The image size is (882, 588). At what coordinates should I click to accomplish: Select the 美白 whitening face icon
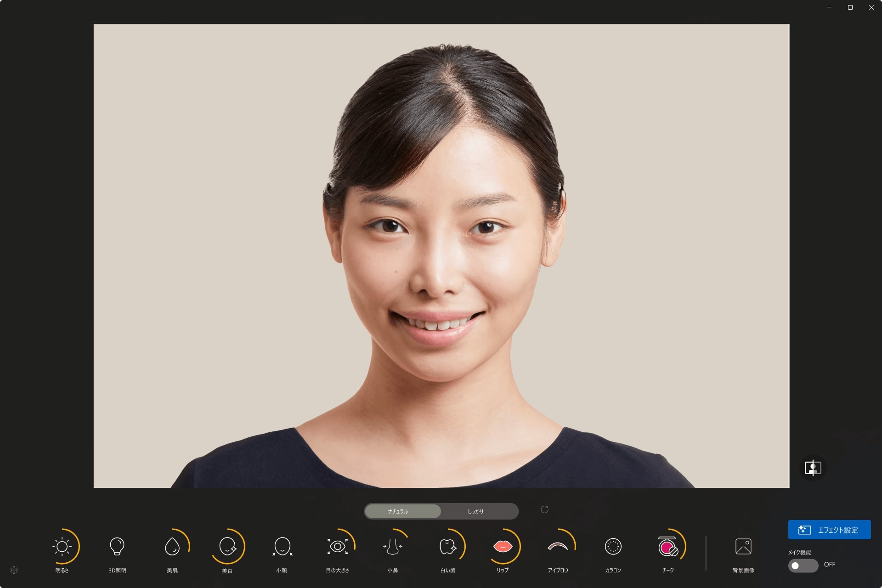(x=227, y=546)
